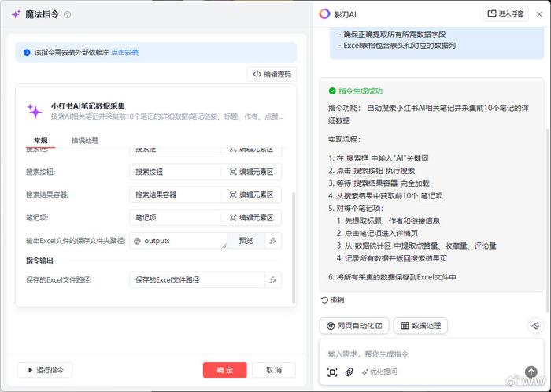
Task: Click the send arrow button
Action: (x=531, y=372)
